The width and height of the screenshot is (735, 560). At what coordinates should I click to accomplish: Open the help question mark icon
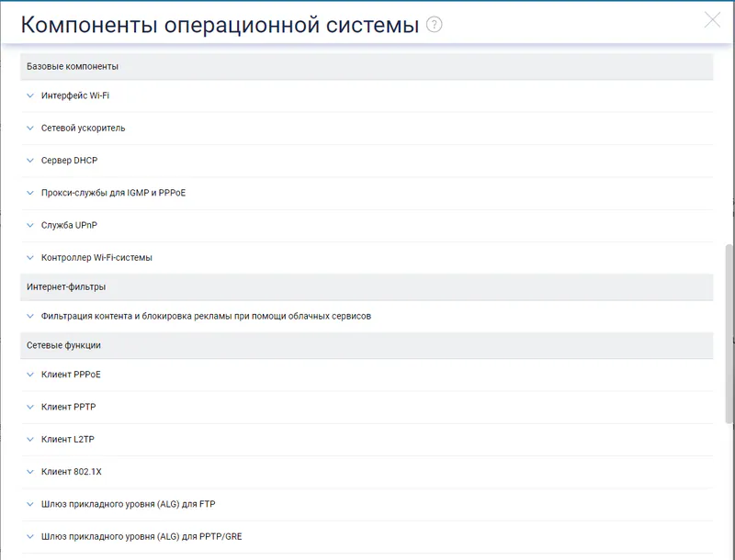[x=434, y=25]
